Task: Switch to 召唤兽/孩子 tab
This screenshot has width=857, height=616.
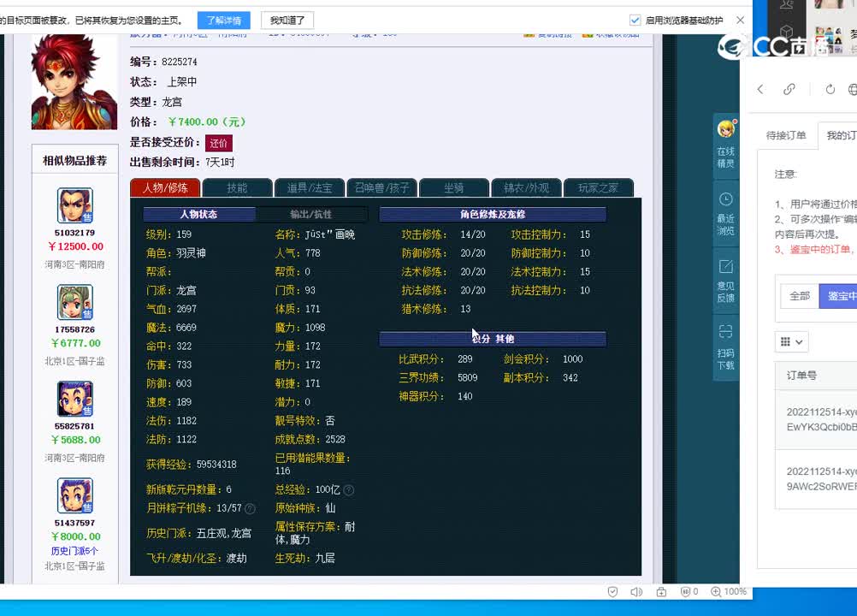Action: (381, 187)
